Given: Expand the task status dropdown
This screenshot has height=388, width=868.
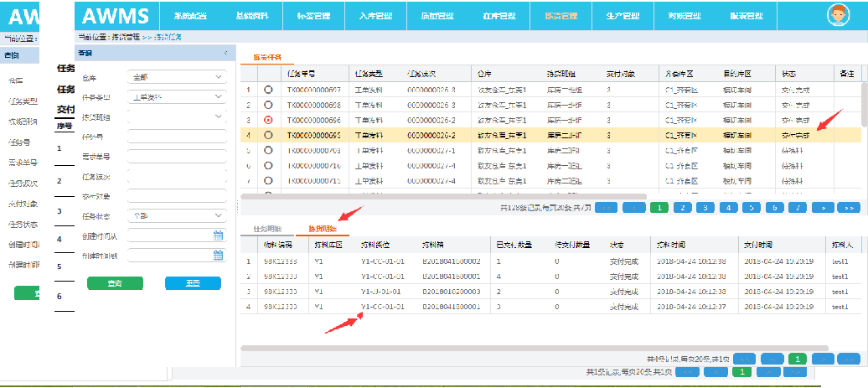Looking at the screenshot, I should (x=178, y=216).
